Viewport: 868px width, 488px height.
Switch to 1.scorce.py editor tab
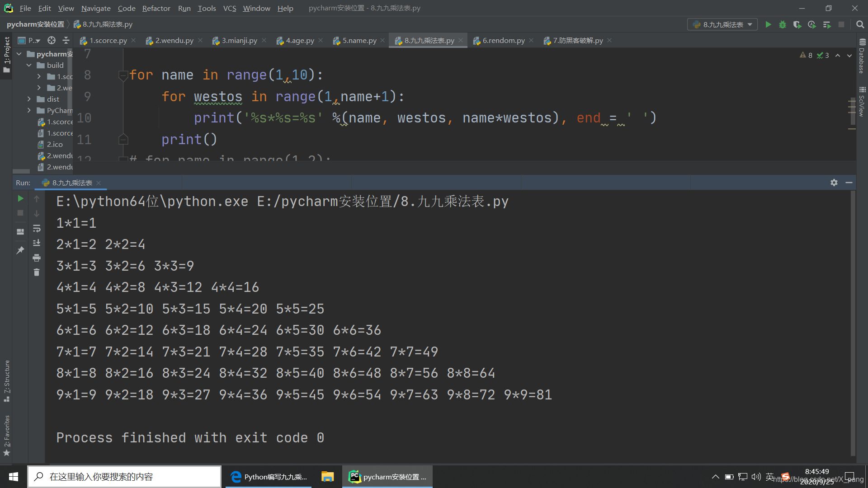[108, 40]
